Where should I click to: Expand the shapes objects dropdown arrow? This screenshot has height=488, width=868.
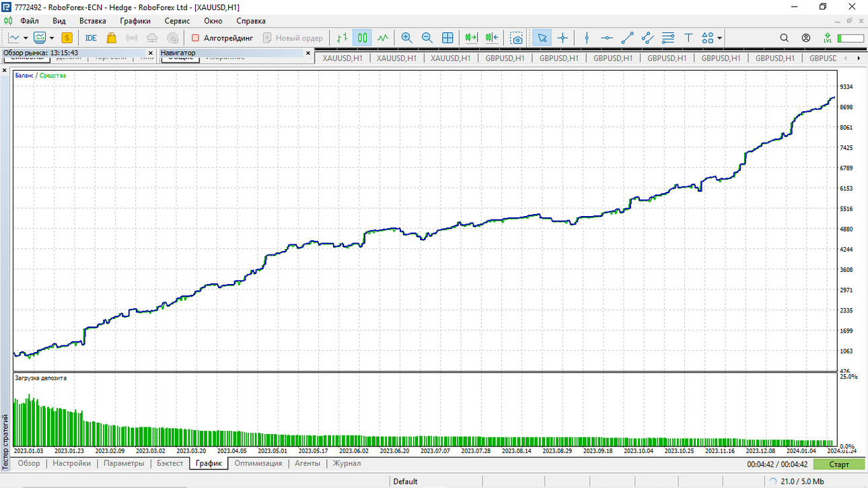coord(719,38)
